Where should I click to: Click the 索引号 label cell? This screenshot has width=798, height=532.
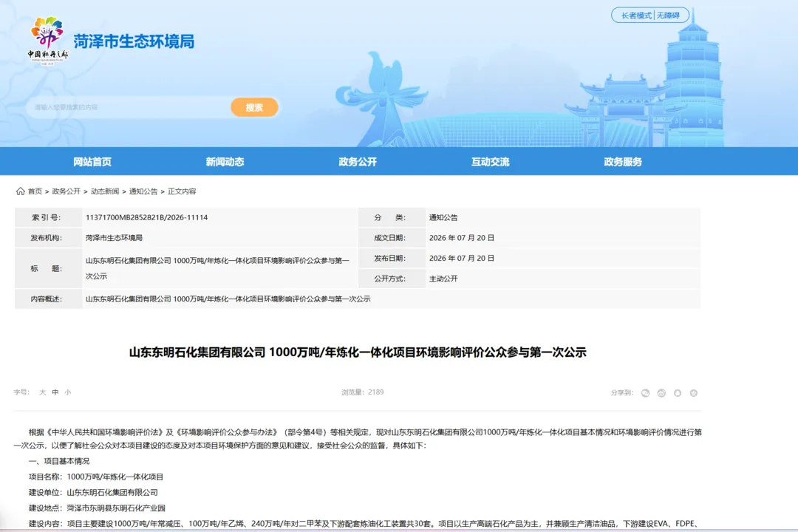48,217
